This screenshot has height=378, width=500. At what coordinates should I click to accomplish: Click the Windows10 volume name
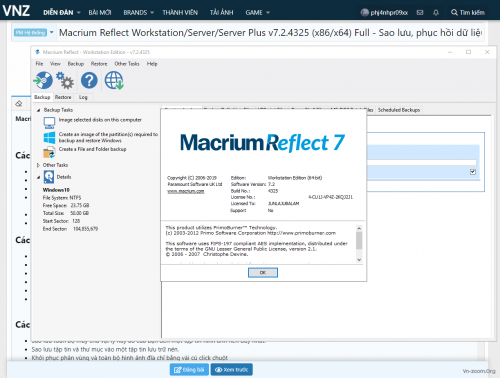[x=56, y=190]
